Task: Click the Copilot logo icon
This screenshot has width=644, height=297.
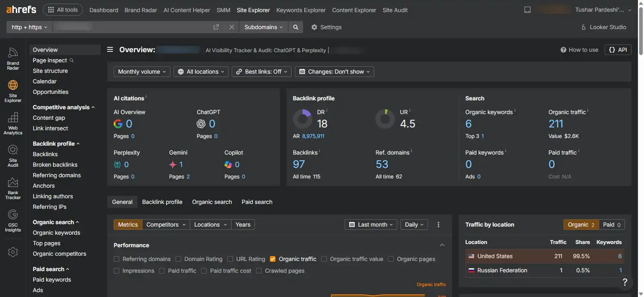Action: pos(228,165)
